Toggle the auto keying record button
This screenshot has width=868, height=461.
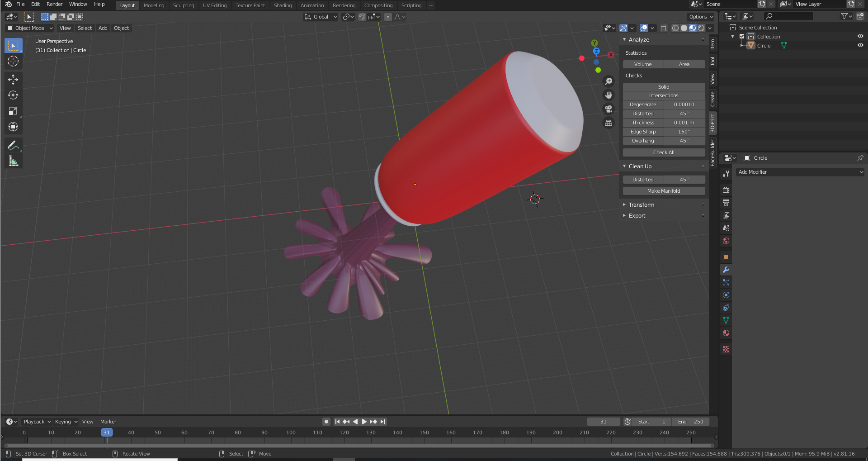point(326,422)
